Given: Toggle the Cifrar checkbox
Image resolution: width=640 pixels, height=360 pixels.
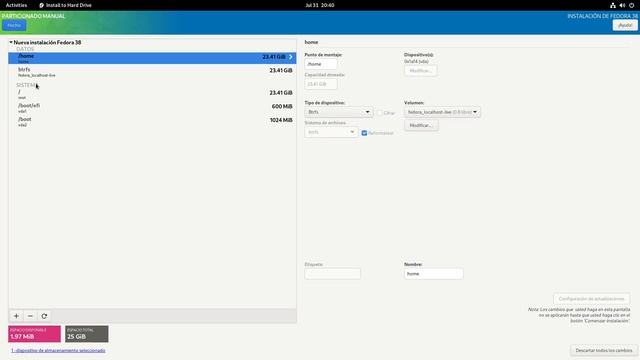Looking at the screenshot, I should [x=380, y=113].
